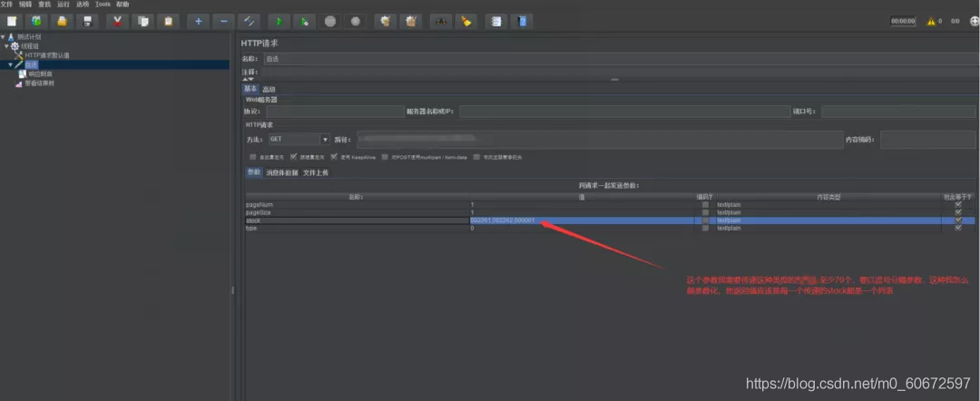Click the remote engine globe icon at top right
Screen dimensions: 980x401
[975, 21]
